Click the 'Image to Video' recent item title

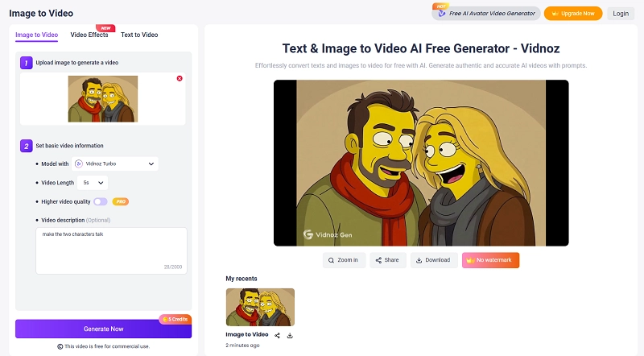pos(247,334)
